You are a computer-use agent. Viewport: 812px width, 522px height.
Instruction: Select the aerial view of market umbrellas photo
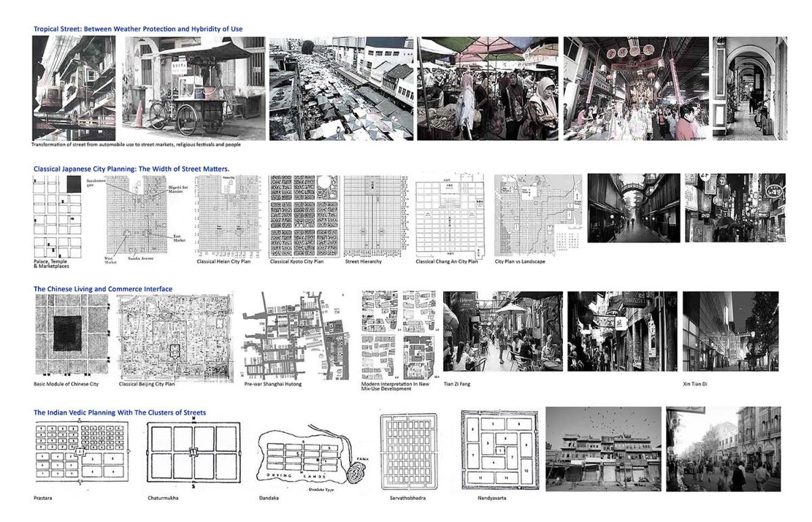[340, 88]
